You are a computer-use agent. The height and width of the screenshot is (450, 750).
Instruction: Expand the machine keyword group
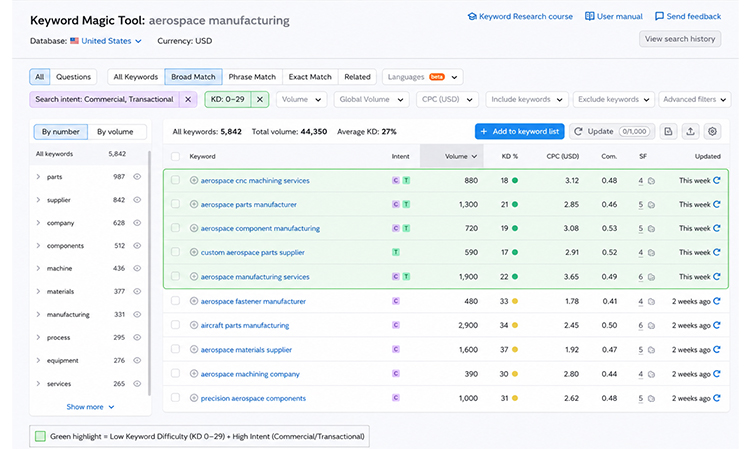point(38,268)
